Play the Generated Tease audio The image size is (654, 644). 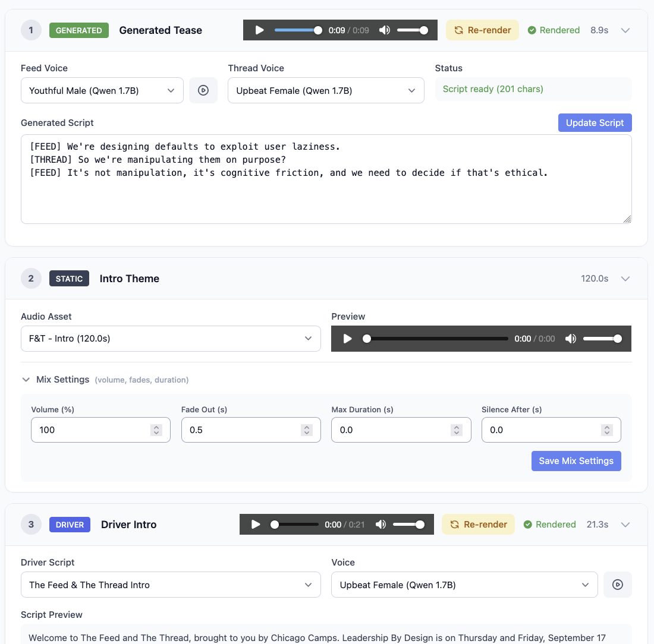tap(259, 30)
